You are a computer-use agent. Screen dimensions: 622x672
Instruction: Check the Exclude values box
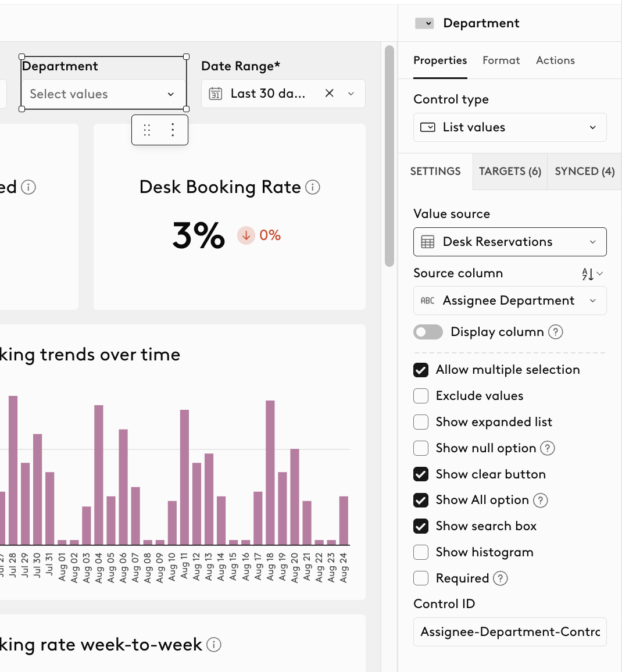pos(421,396)
